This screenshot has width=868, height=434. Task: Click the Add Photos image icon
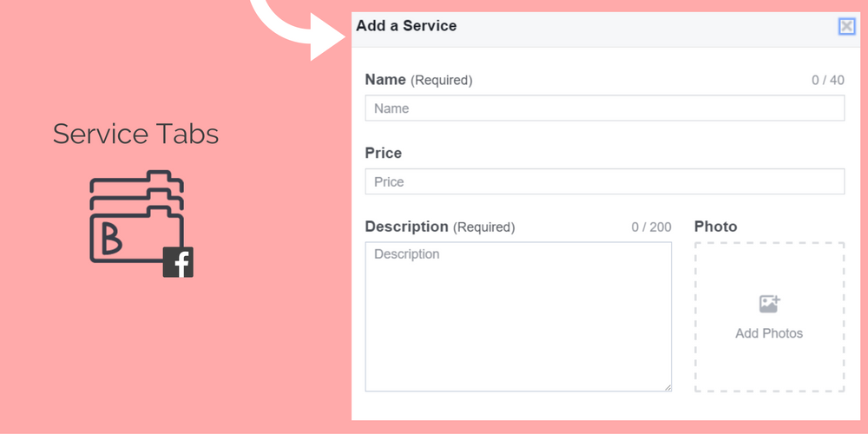(x=769, y=304)
